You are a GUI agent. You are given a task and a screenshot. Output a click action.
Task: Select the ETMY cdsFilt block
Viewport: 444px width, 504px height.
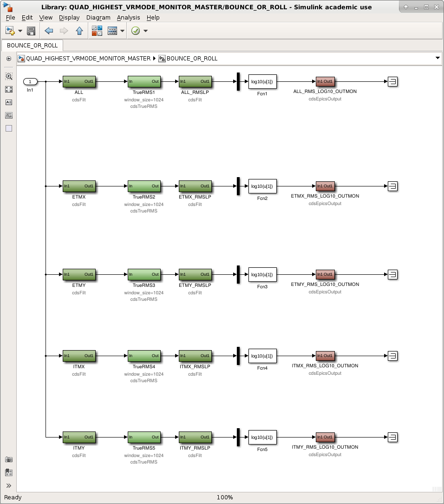pos(79,274)
